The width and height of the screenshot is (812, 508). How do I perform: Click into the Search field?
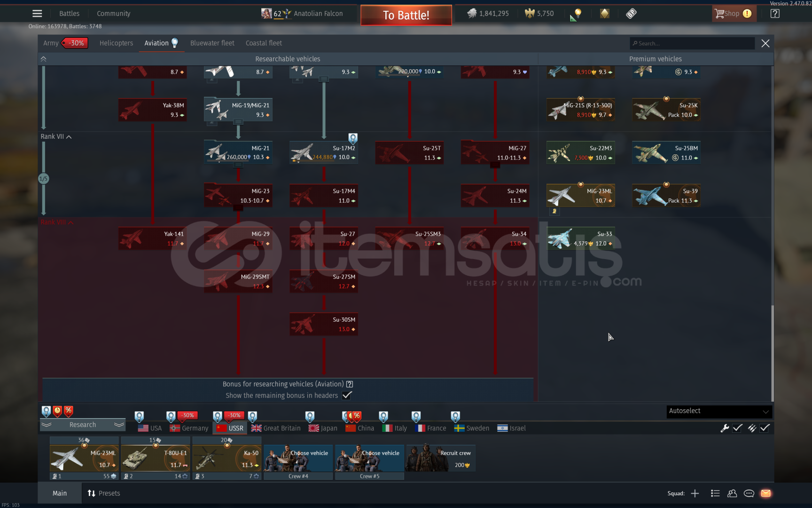[x=692, y=43]
